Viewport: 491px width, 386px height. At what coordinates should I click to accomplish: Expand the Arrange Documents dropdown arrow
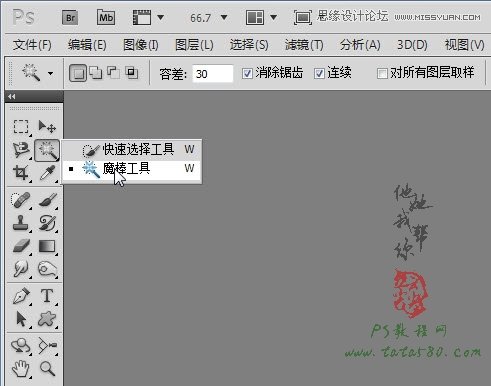[x=273, y=17]
